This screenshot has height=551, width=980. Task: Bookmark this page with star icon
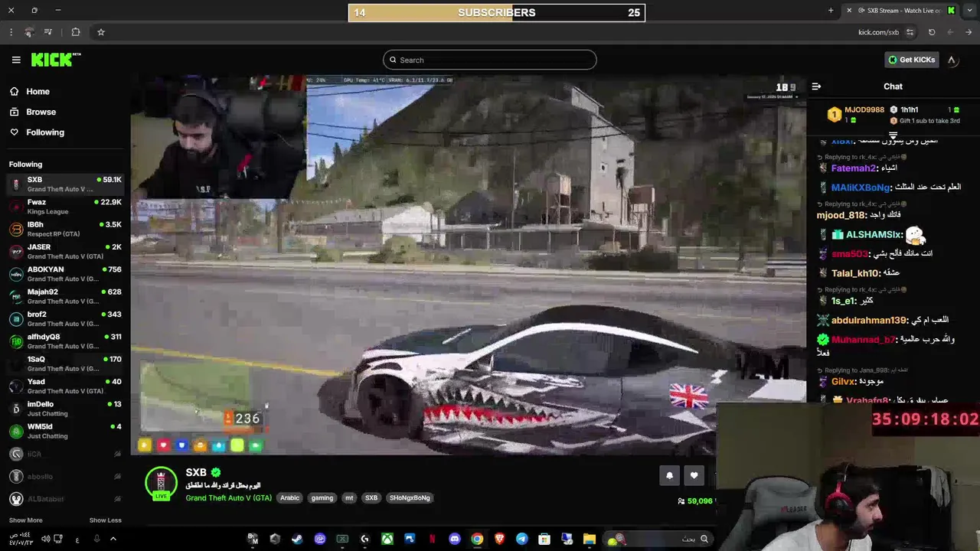coord(100,32)
